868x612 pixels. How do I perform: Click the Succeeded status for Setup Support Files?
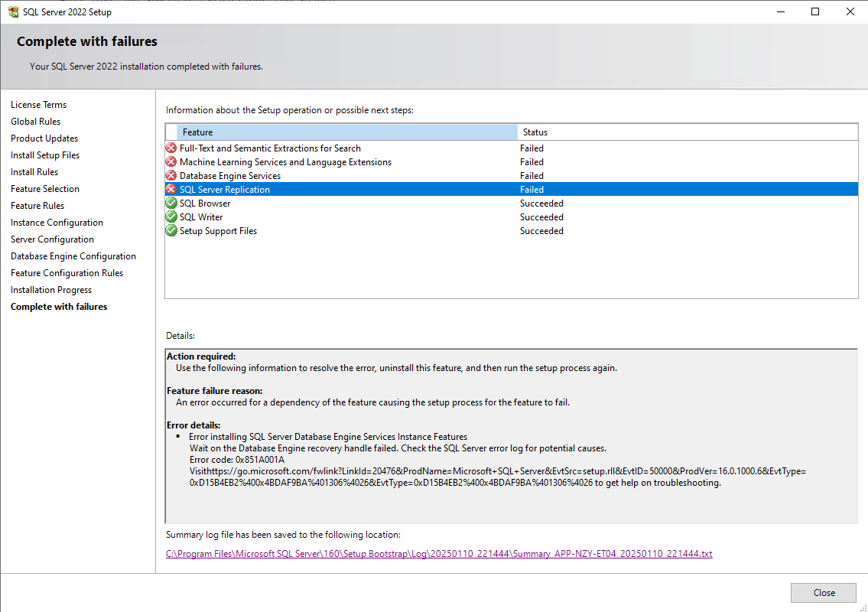tap(541, 232)
